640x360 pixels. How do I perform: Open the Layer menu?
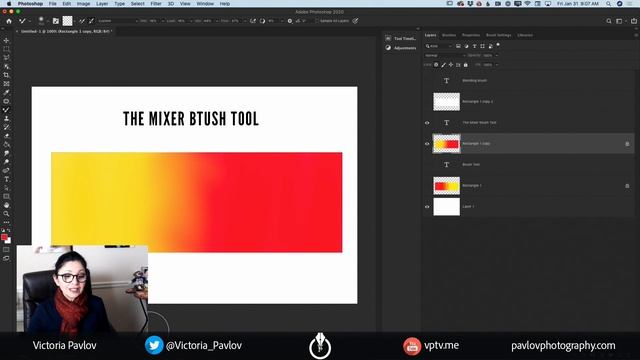pos(102,4)
